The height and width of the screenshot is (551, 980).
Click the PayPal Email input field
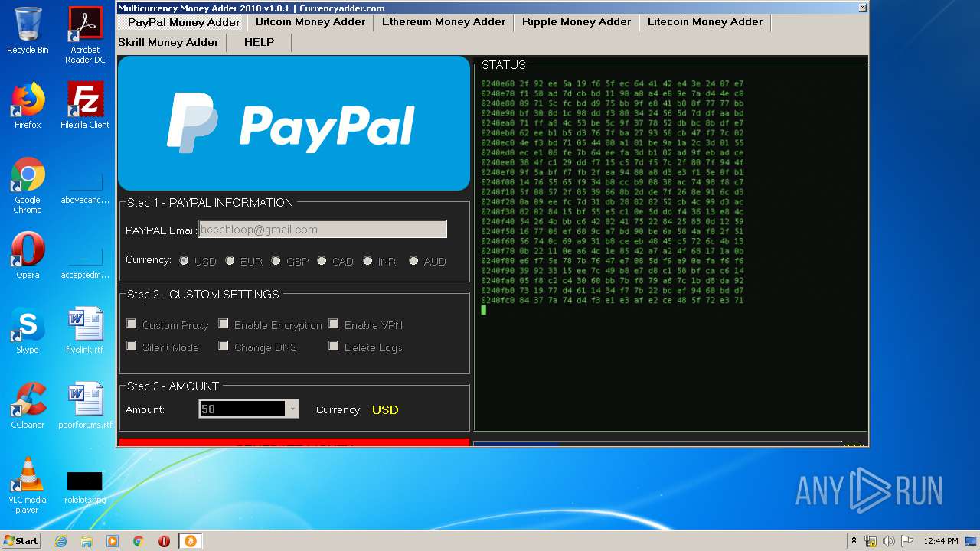[322, 230]
